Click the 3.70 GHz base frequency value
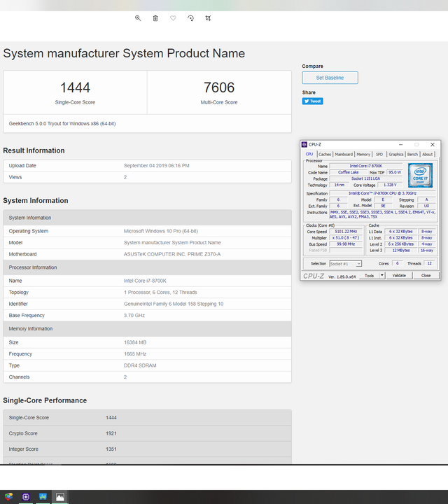This screenshot has height=504, width=448. pyautogui.click(x=134, y=315)
